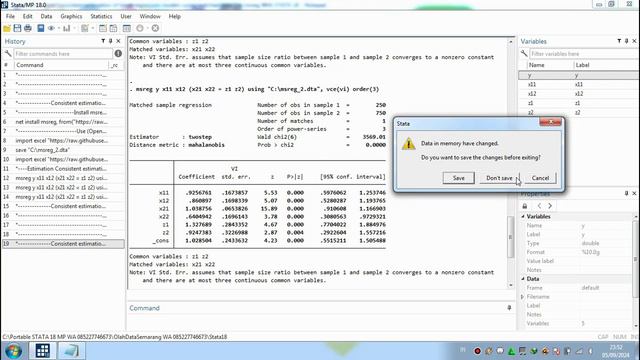Image resolution: width=640 pixels, height=360 pixels.
Task: Click the History panel filter funnel icon
Action: [x=103, y=41]
